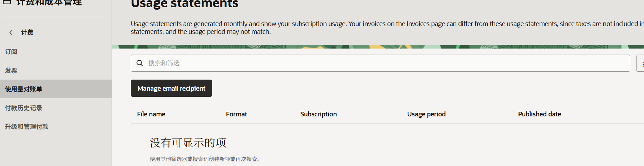Open the 发票 page in sidebar
The height and width of the screenshot is (166, 644).
click(x=11, y=71)
